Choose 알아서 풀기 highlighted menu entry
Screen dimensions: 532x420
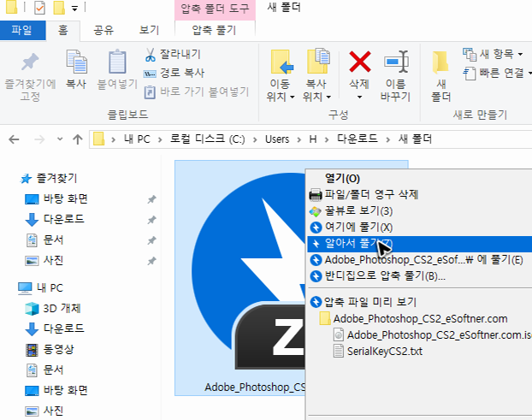point(419,244)
